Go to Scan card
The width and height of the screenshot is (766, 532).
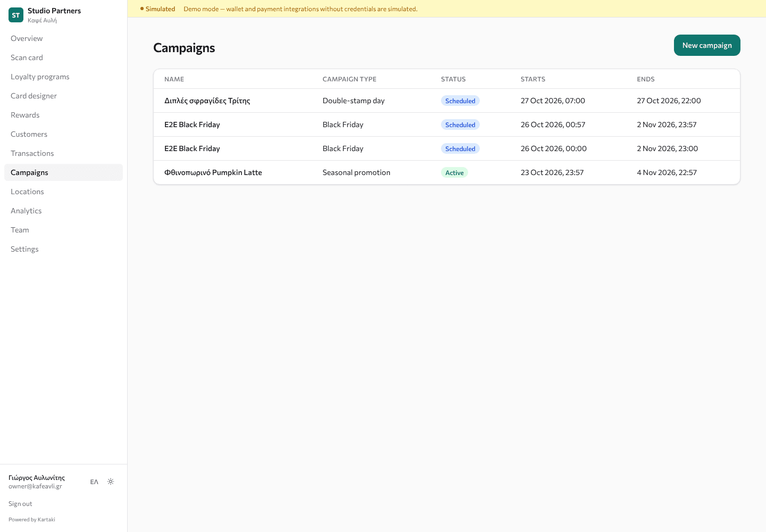pyautogui.click(x=63, y=57)
